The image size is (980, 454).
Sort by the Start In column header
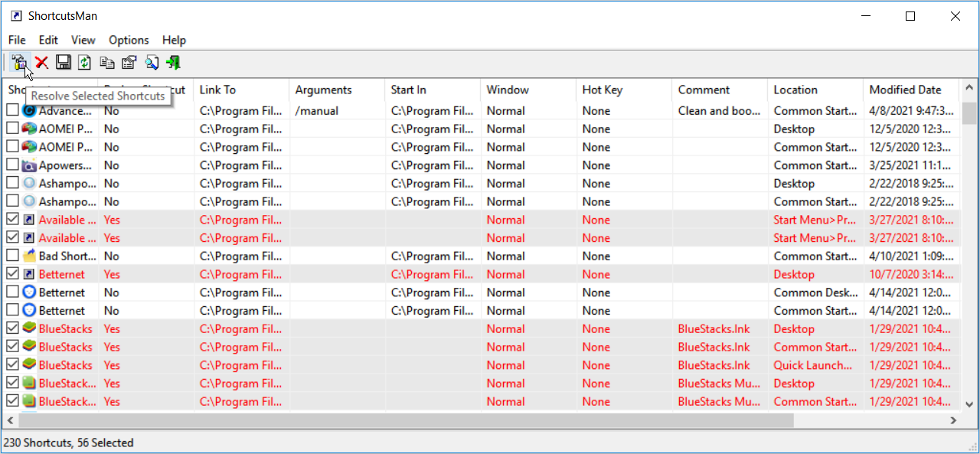pos(433,90)
